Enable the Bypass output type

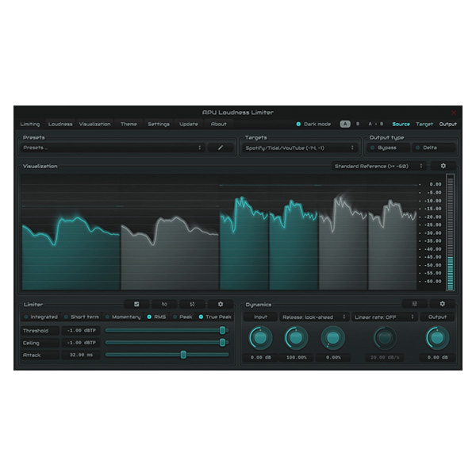[x=388, y=148]
